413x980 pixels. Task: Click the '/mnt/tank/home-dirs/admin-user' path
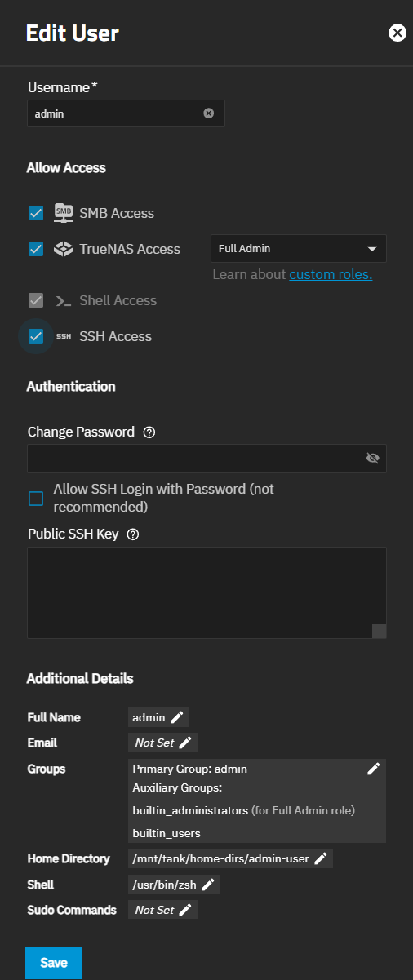[x=220, y=858]
